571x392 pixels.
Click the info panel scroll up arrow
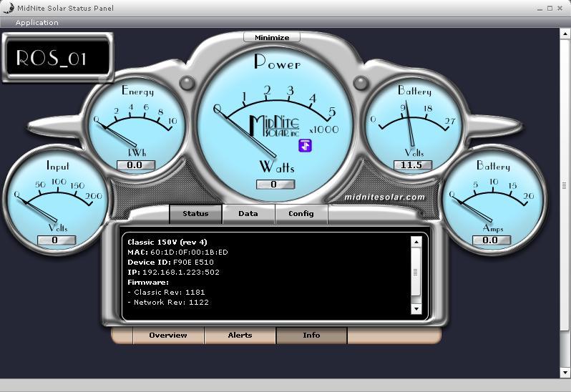click(416, 242)
